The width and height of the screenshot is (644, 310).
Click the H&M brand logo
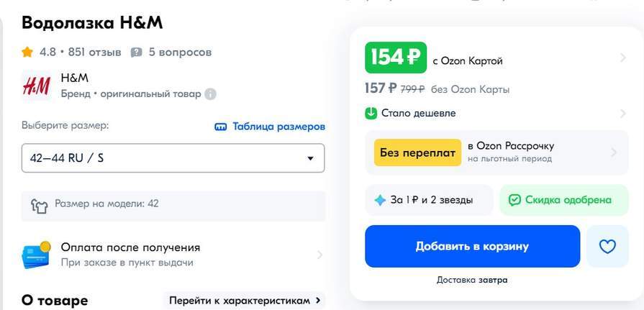(x=37, y=86)
